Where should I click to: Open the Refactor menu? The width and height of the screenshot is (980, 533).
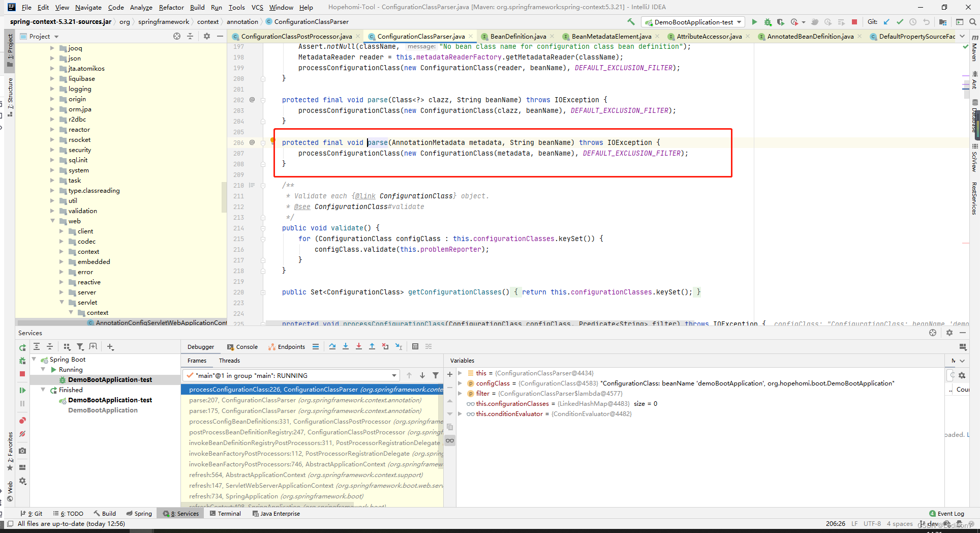pos(171,7)
